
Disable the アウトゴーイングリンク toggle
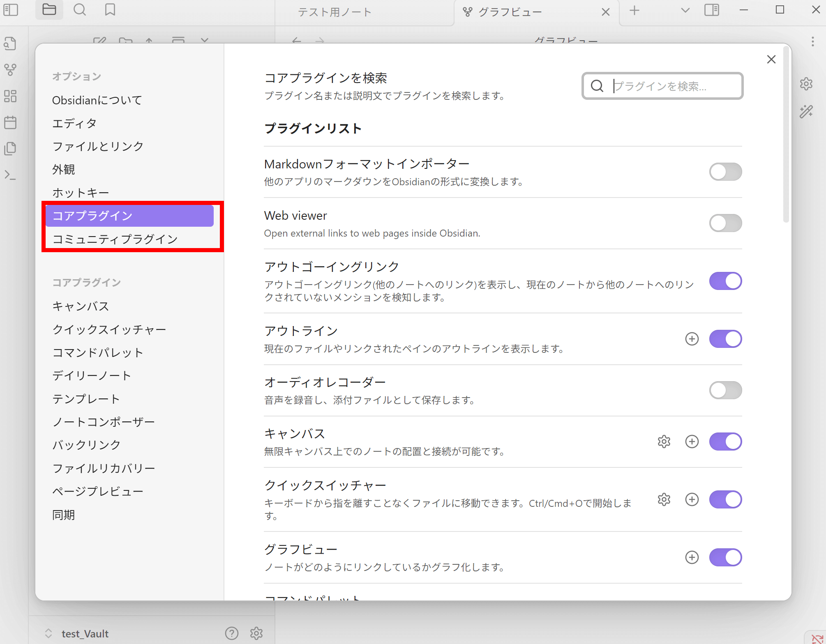tap(725, 281)
